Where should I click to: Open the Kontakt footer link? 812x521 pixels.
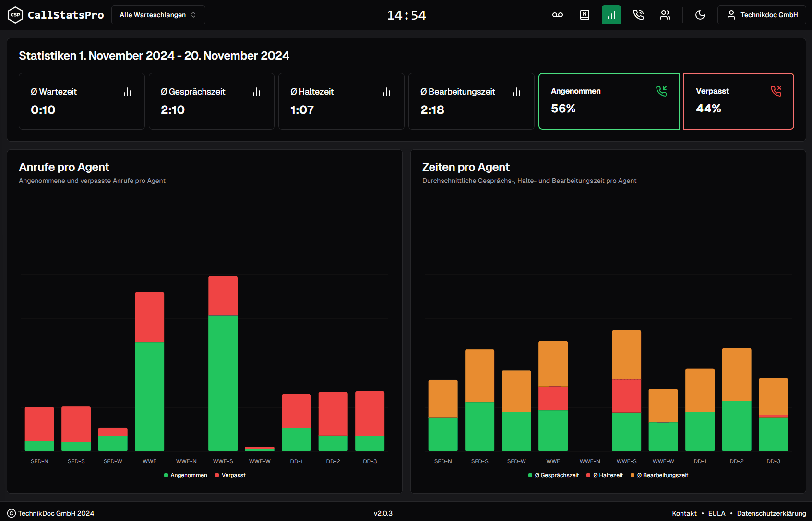pos(684,513)
